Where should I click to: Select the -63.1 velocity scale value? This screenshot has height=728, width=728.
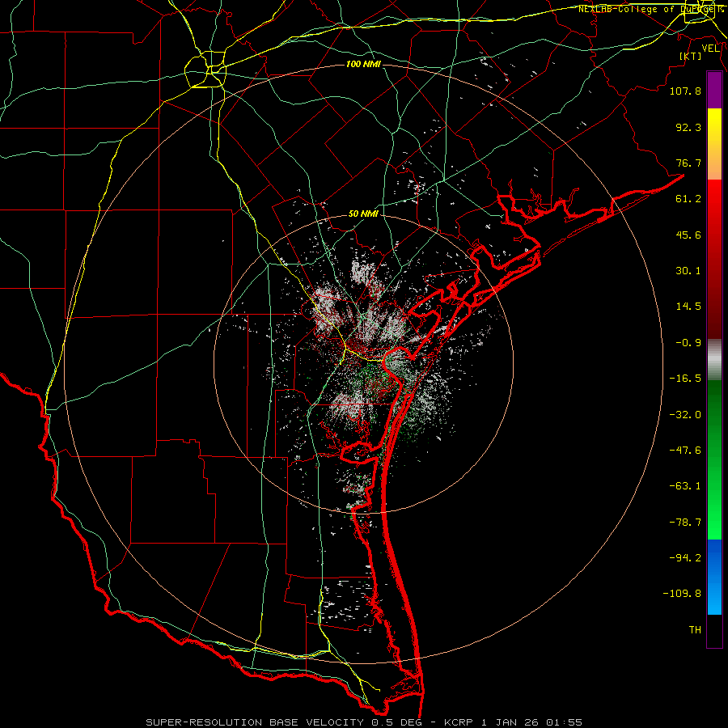(x=685, y=486)
